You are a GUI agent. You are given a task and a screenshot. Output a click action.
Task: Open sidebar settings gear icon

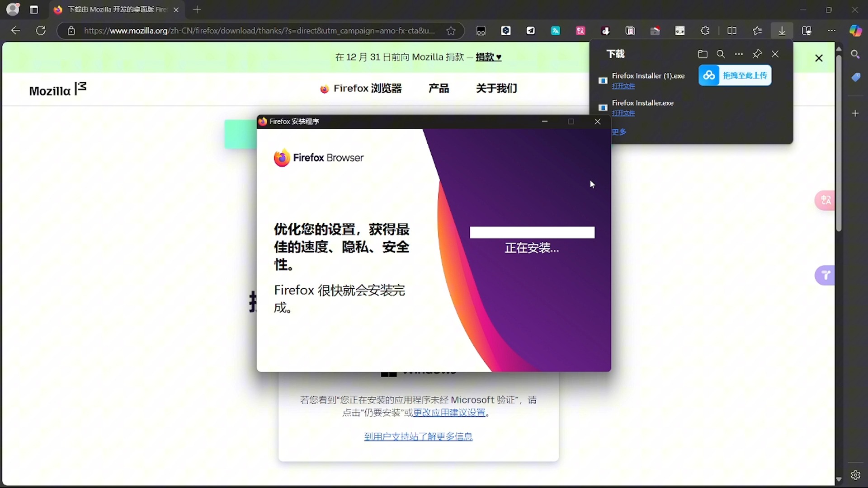855,475
